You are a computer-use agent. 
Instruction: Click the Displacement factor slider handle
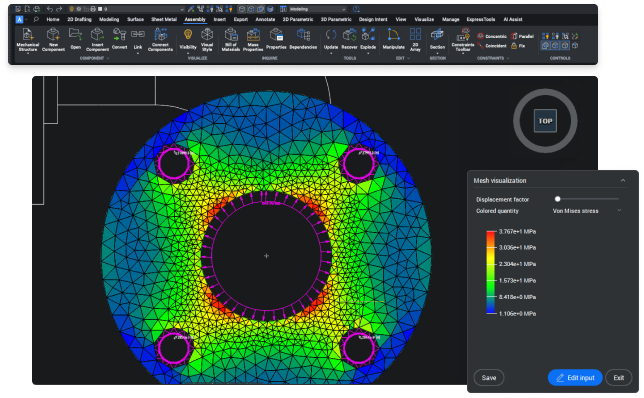(557, 199)
